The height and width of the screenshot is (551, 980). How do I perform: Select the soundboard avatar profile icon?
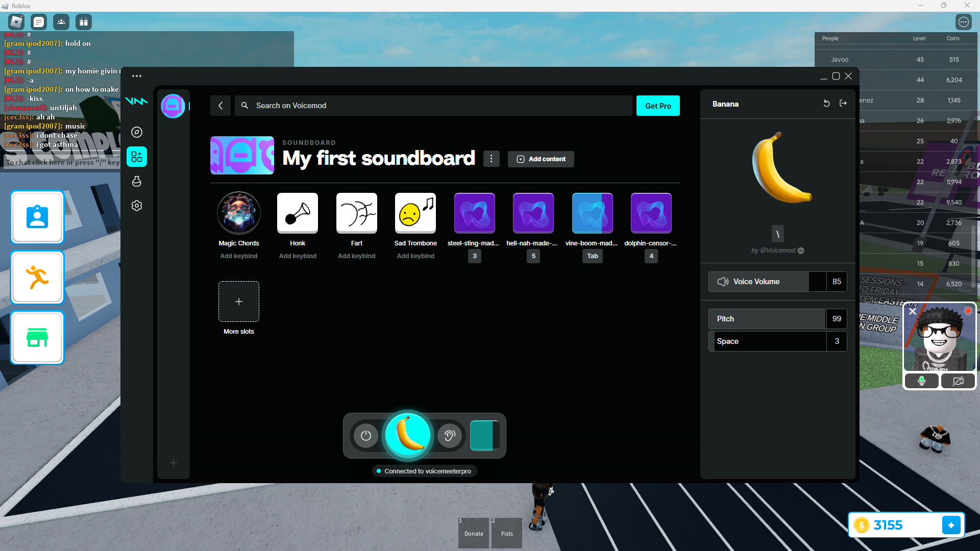click(173, 106)
